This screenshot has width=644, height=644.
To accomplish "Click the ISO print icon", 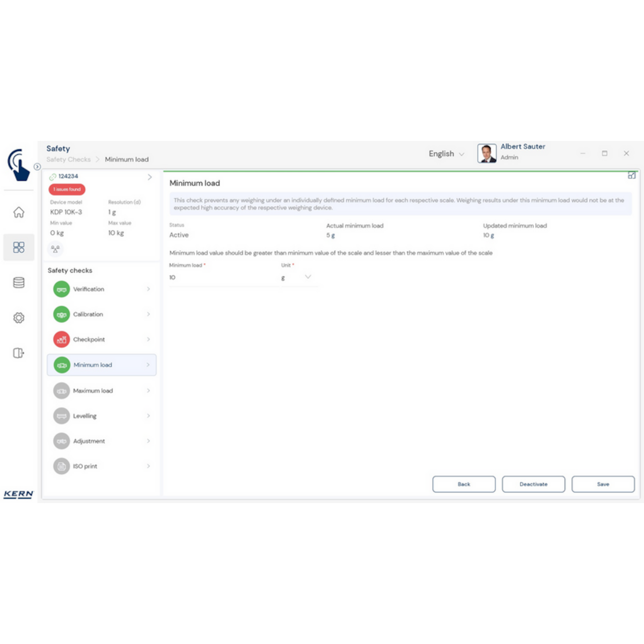I will pos(61,466).
